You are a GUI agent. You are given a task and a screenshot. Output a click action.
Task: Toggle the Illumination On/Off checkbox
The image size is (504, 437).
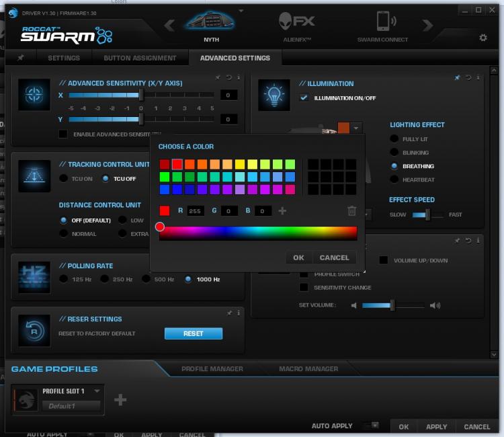[x=304, y=97]
